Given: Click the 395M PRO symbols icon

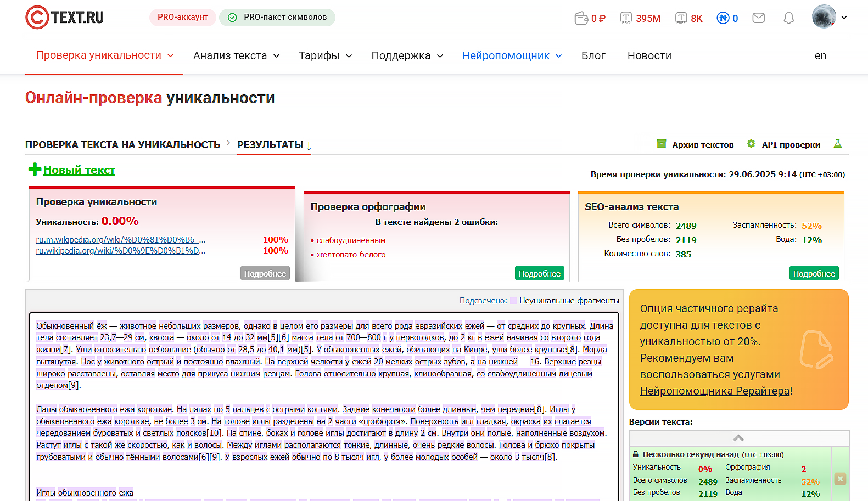Looking at the screenshot, I should 626,18.
